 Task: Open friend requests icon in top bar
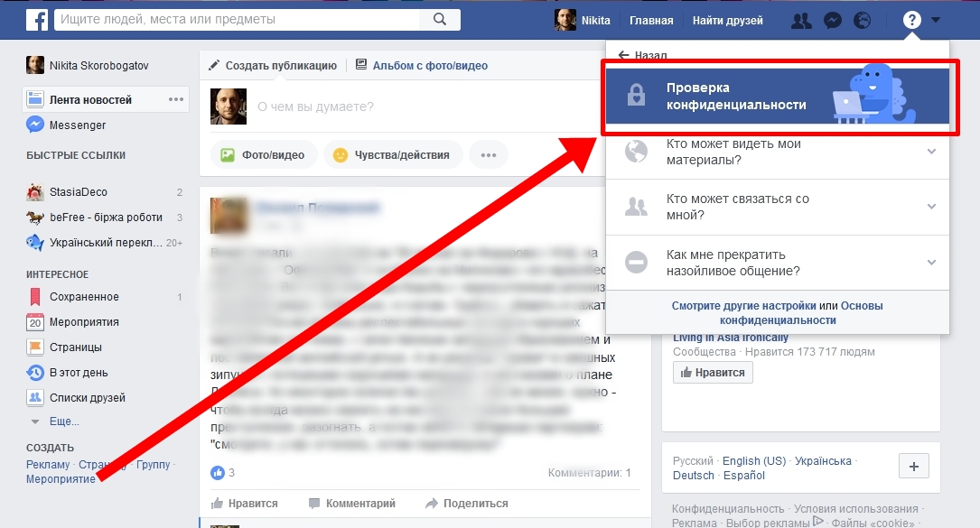click(x=800, y=20)
